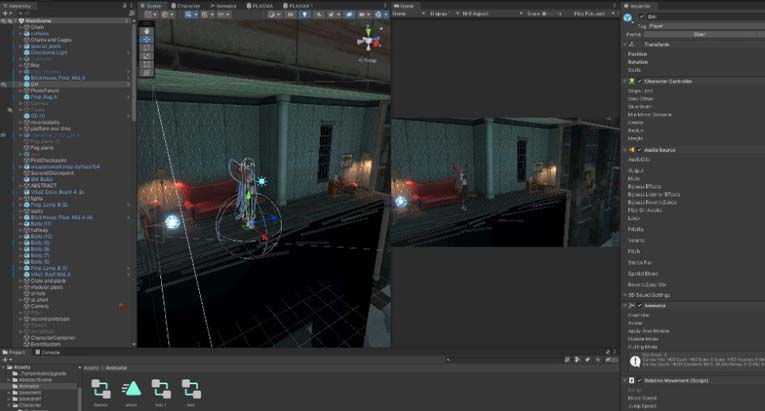Toggle the Animator component enabled checkbox
This screenshot has width=765, height=411.
tap(640, 306)
